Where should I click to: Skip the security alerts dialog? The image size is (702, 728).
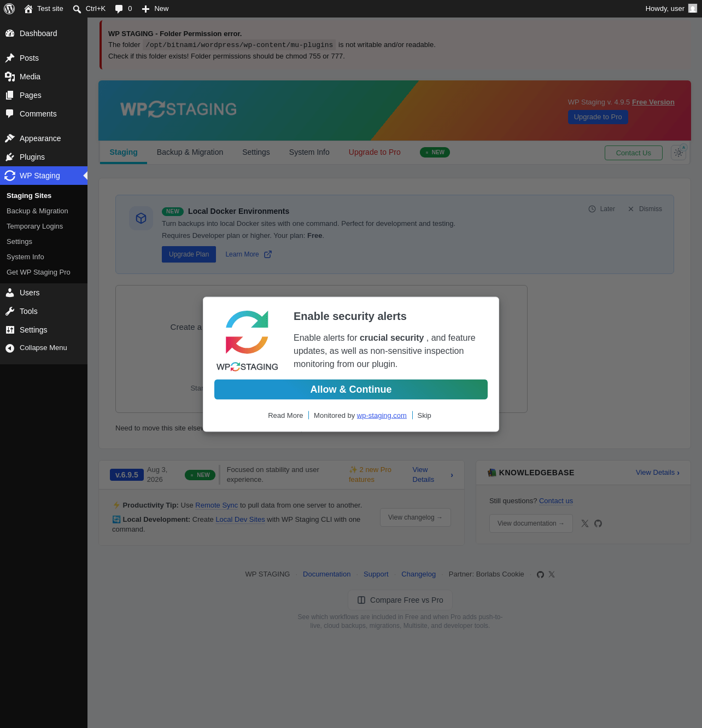click(x=424, y=416)
